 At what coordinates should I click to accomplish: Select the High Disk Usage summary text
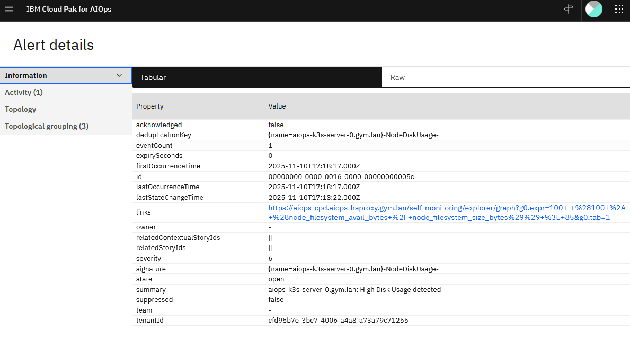pos(354,290)
